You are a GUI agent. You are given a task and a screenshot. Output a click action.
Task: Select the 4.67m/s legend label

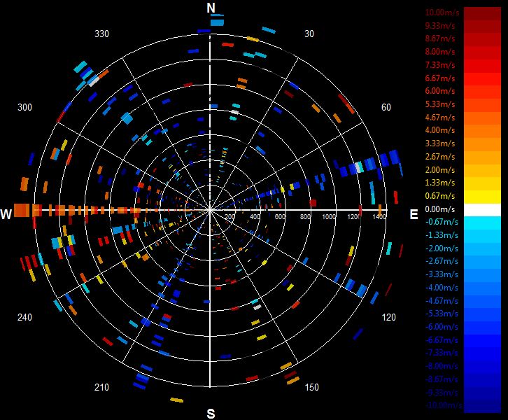point(440,118)
